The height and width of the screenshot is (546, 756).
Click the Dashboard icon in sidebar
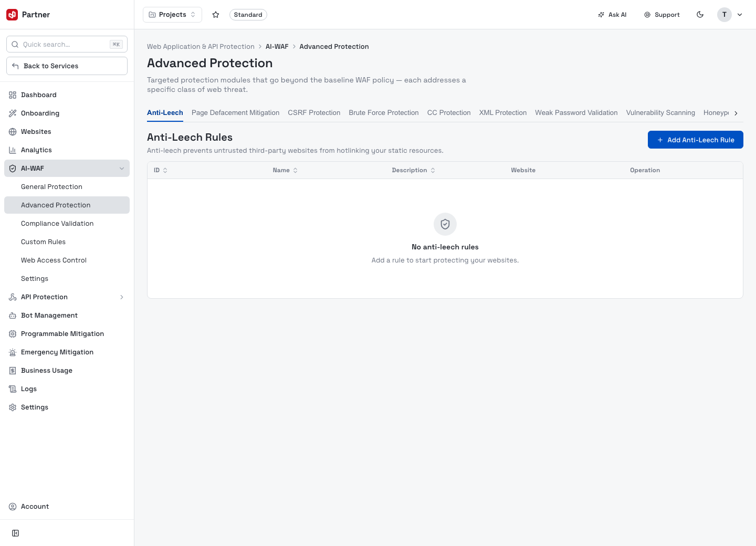click(13, 95)
